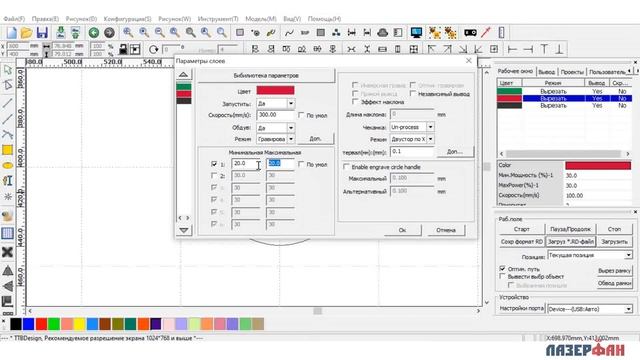The height and width of the screenshot is (360, 640).
Task: Click the 'Скорость(mm/s)' input field
Action: point(276,116)
